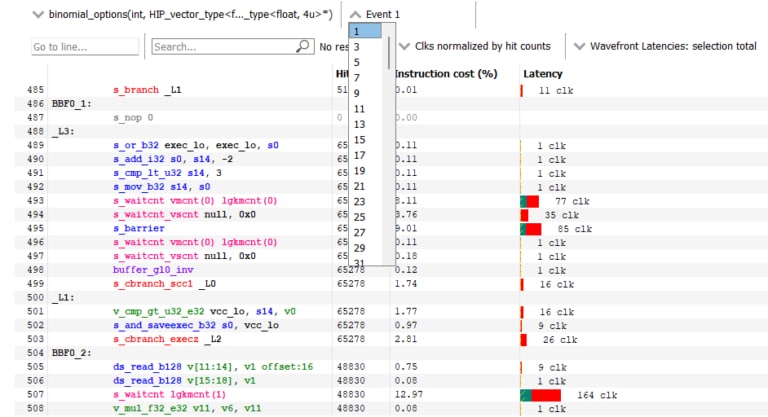Click the 11 clk latency value
Viewport: 768px width, 417px height.
point(555,91)
